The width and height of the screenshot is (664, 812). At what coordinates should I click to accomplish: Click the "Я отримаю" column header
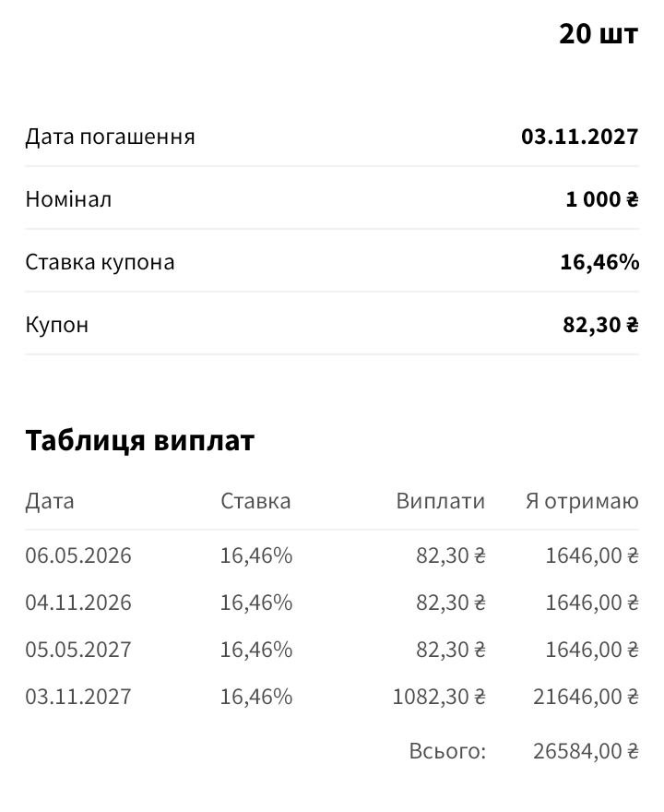pos(581,502)
